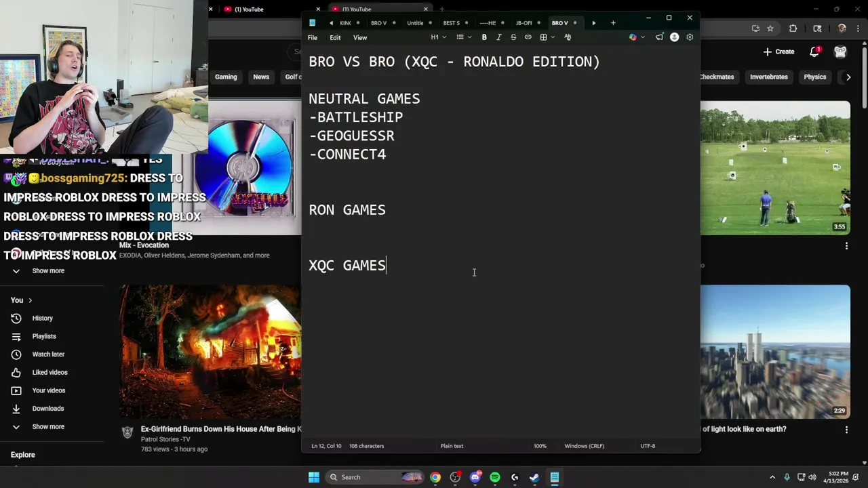Show later Notepad tabs with right arrow
Image resolution: width=868 pixels, height=488 pixels.
tap(594, 23)
